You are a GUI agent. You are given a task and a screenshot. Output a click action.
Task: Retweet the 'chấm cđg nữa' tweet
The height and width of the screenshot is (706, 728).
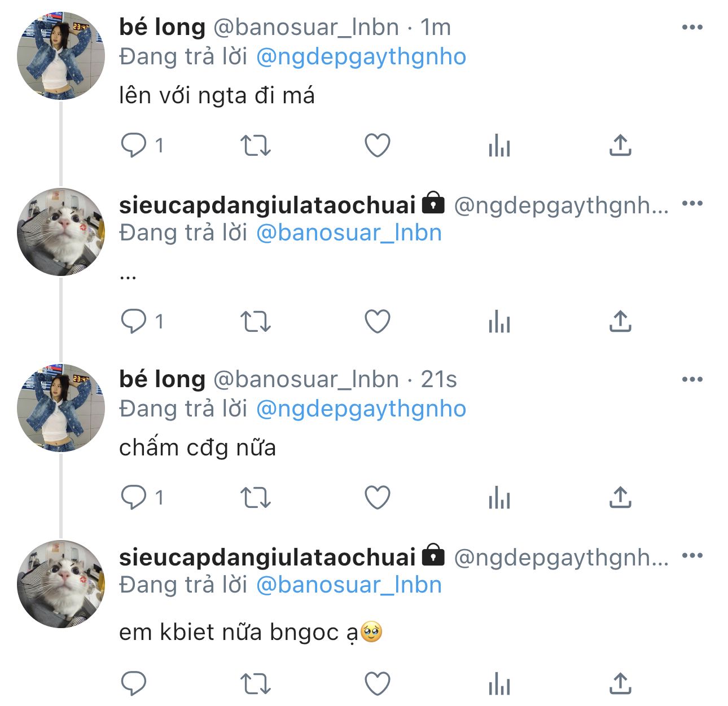click(x=256, y=498)
